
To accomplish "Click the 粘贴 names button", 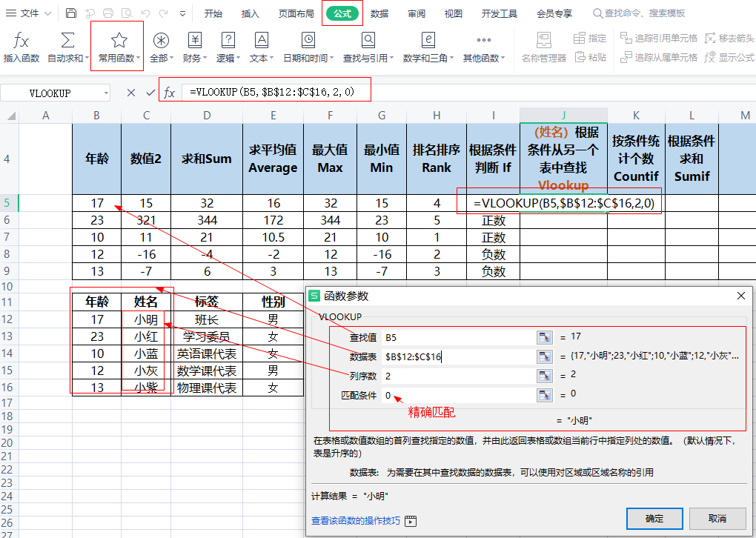I will point(590,57).
